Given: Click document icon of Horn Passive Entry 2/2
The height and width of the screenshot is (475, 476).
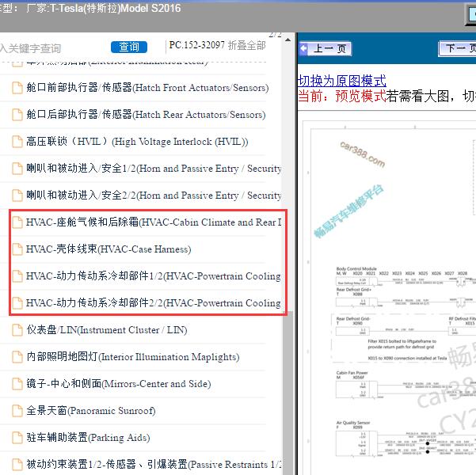Looking at the screenshot, I should click(x=17, y=196).
